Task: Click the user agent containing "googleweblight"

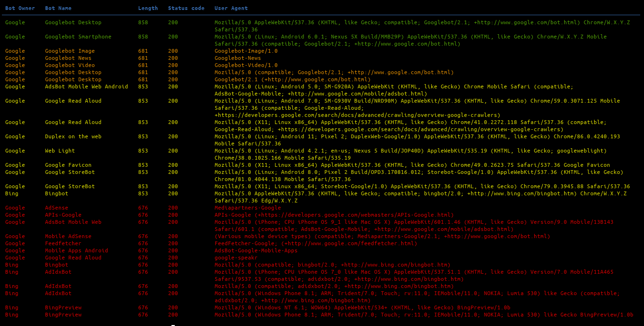Action: pyautogui.click(x=411, y=154)
